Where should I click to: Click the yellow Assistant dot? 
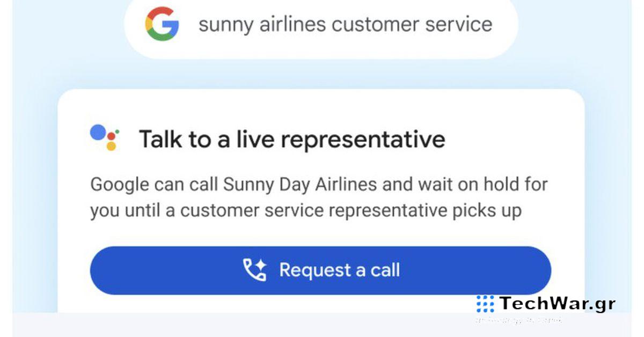point(111,146)
